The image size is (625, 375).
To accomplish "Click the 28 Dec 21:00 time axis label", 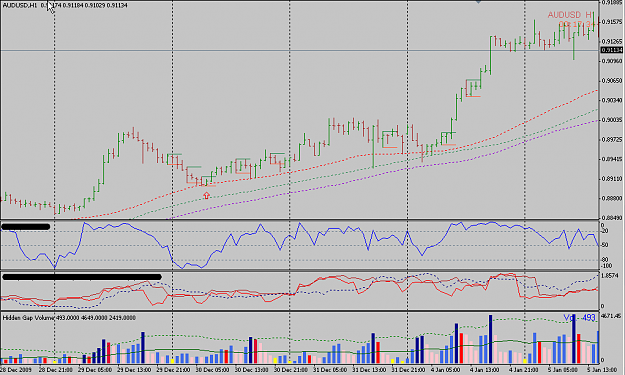I will 55,370.
